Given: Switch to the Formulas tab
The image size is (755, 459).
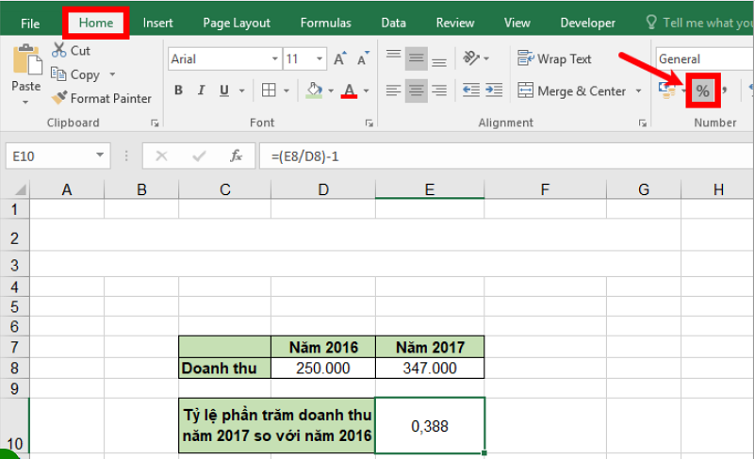Looking at the screenshot, I should point(326,23).
